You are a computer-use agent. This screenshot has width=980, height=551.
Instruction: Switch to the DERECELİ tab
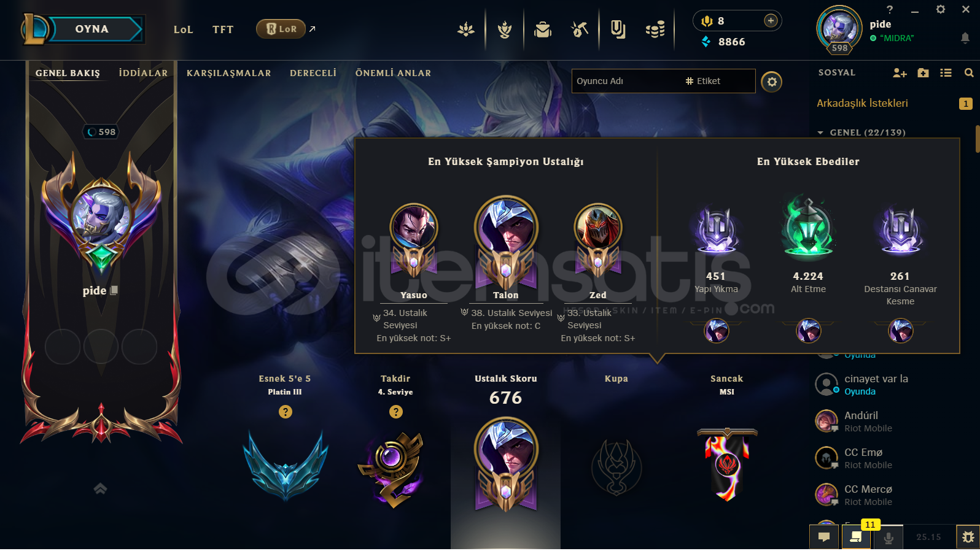point(313,73)
